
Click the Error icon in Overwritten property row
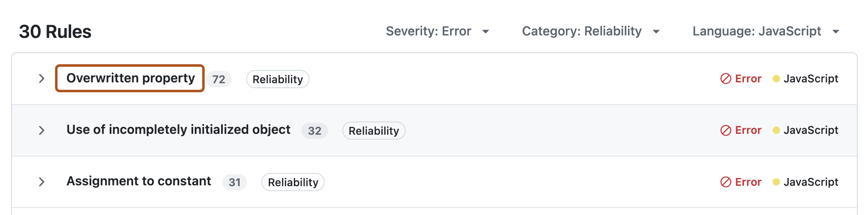click(726, 79)
